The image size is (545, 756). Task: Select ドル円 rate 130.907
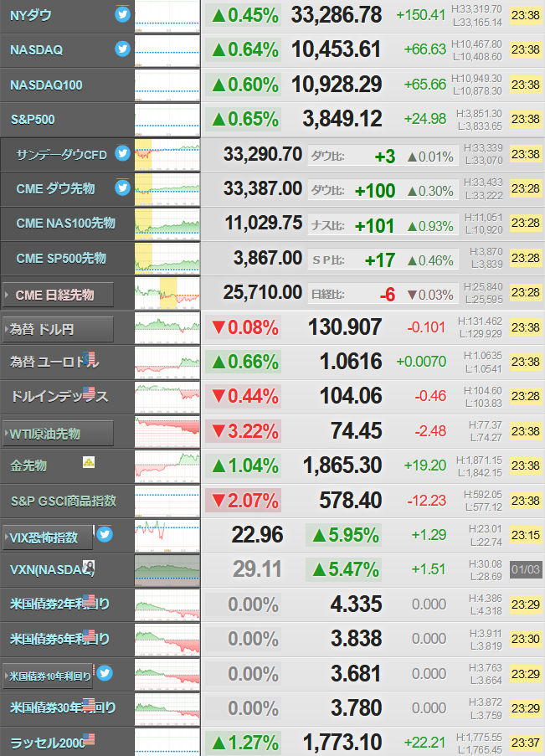point(345,327)
